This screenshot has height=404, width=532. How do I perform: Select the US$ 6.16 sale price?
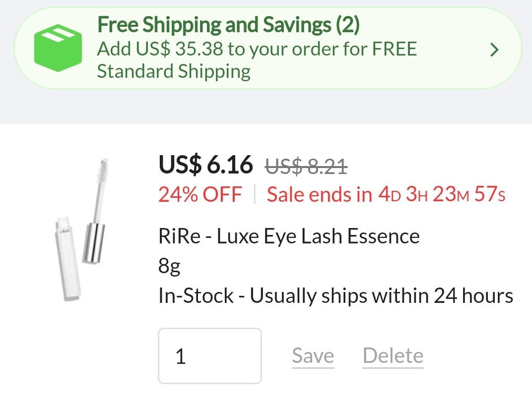205,164
